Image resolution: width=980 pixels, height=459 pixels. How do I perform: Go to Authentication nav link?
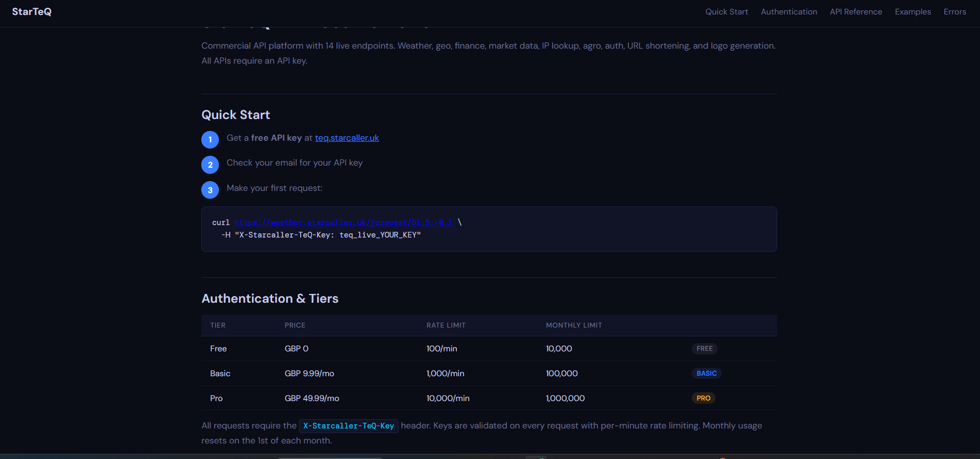coord(789,11)
